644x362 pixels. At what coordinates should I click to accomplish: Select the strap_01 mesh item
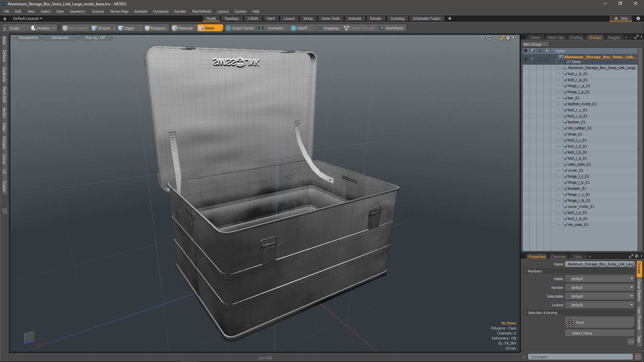point(575,134)
